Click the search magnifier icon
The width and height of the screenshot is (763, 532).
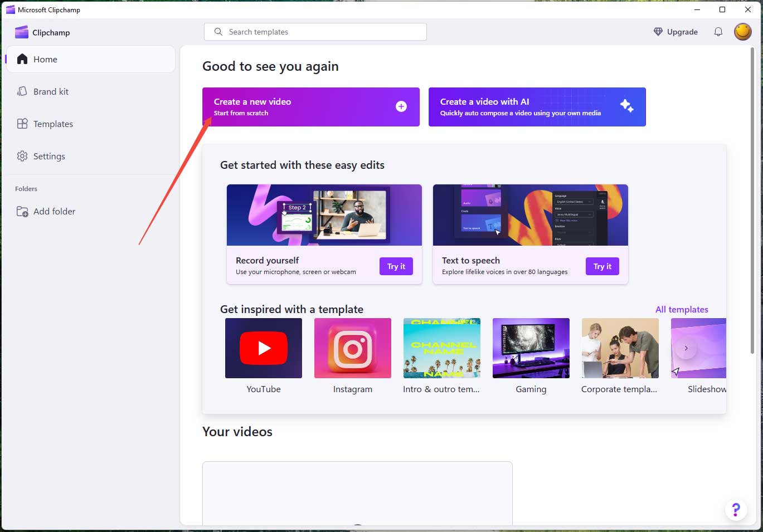coord(218,32)
